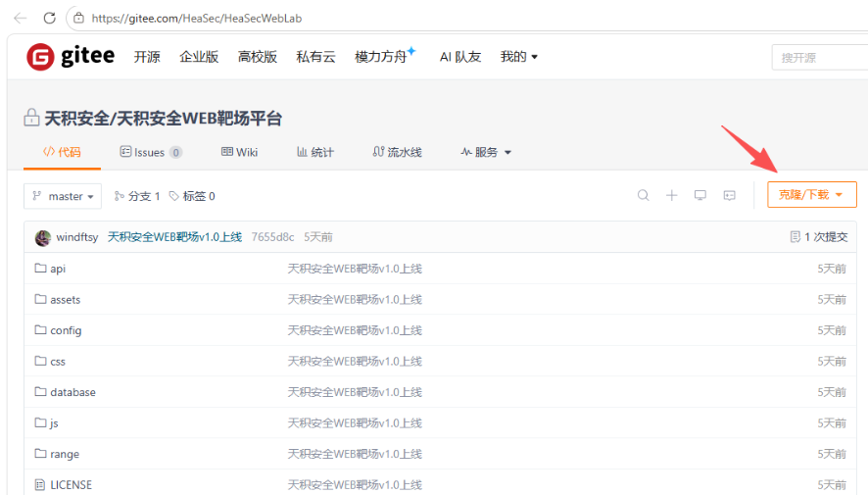Image resolution: width=868 pixels, height=495 pixels.
Task: Open the 标签 0 tags link
Action: (x=192, y=196)
